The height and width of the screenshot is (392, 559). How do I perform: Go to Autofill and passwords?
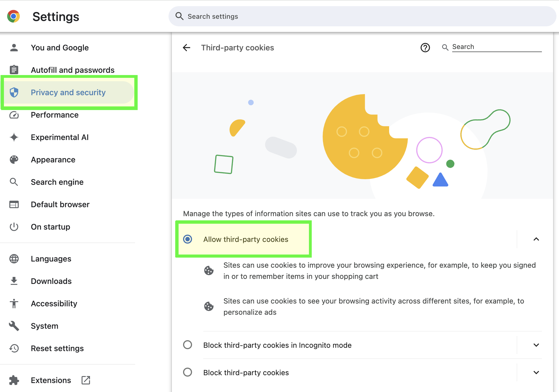click(73, 70)
